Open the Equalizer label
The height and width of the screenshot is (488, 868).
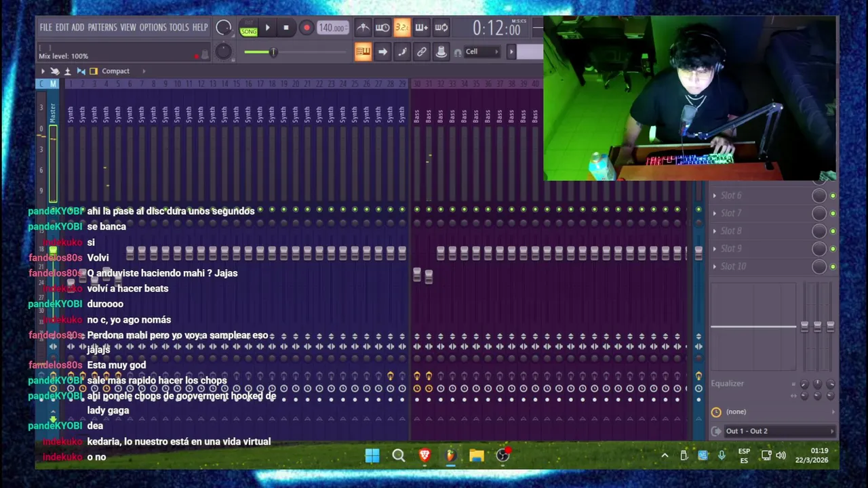727,384
